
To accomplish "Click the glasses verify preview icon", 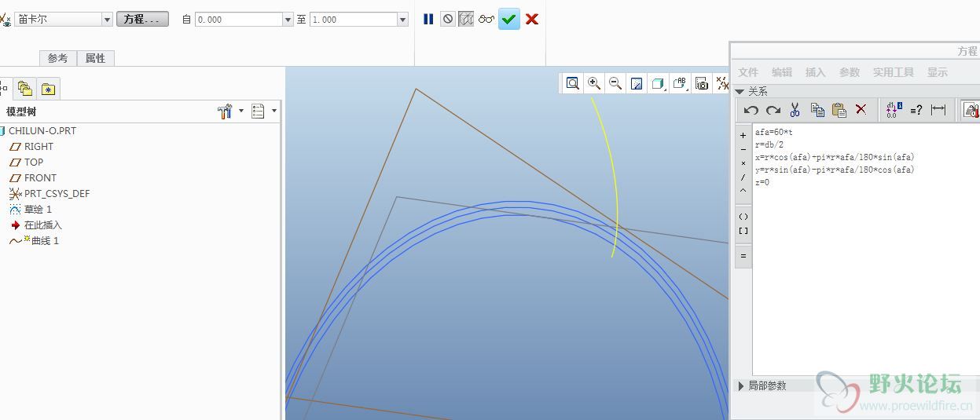I will (486, 19).
